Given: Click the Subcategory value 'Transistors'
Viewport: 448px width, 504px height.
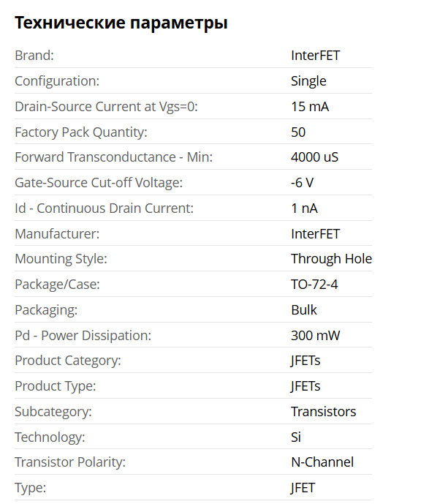Looking at the screenshot, I should (324, 411).
